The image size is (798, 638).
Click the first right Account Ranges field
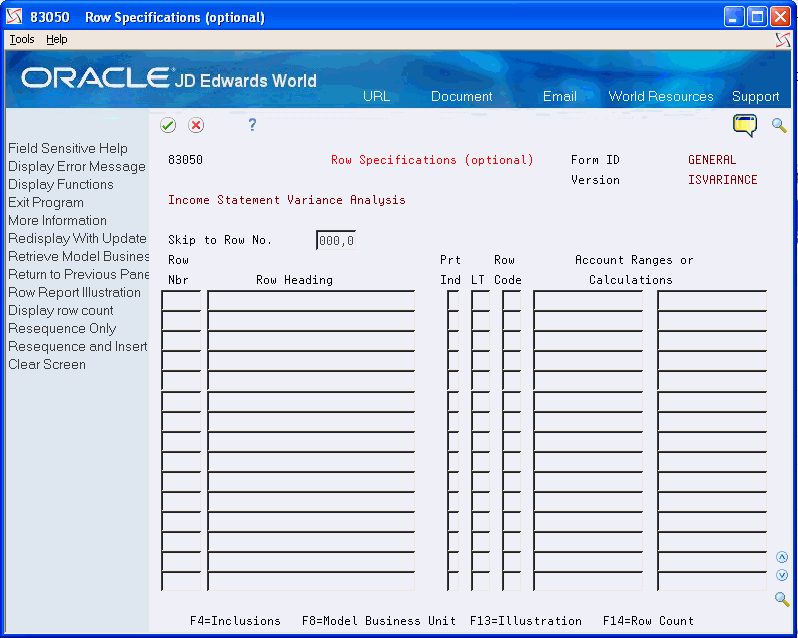(x=712, y=300)
